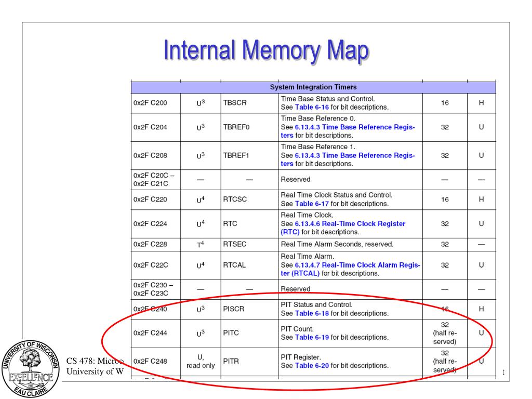Select address 0x2F C224
The image size is (532, 399).
point(150,224)
